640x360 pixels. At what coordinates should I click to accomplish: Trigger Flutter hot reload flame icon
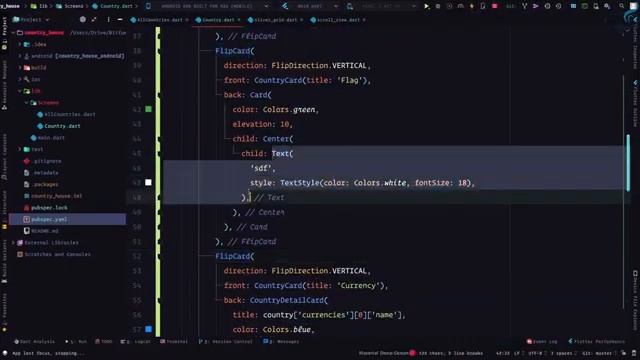(471, 7)
